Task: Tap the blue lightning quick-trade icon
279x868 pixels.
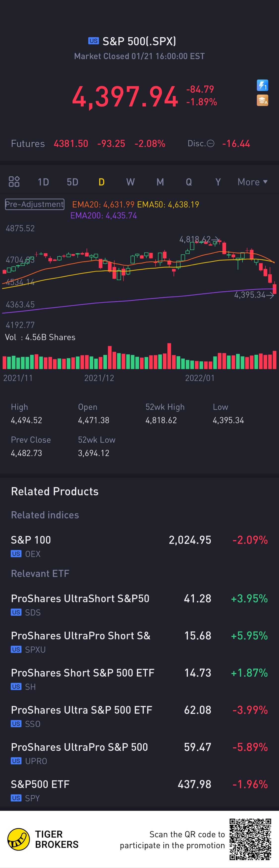Action: click(262, 85)
